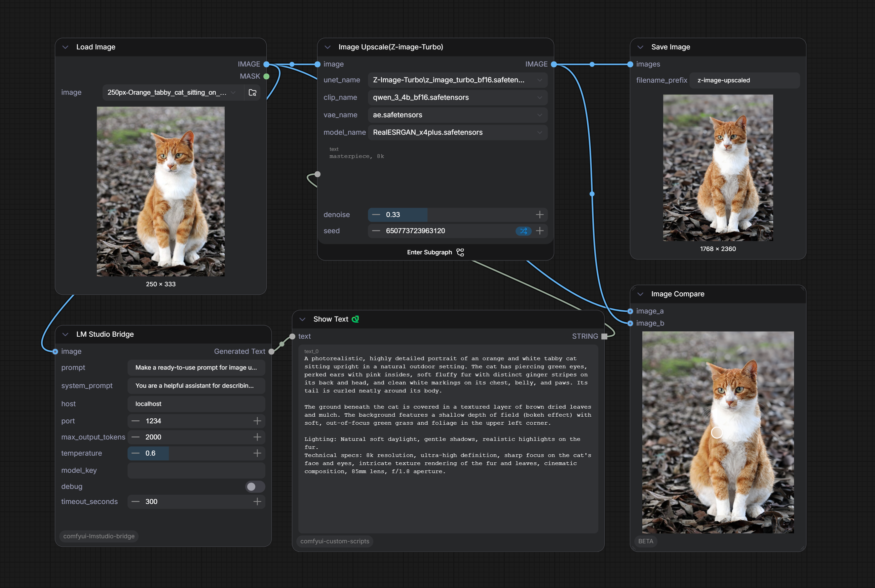
Task: Open the model_name RealESRGAN dropdown
Action: (x=457, y=132)
